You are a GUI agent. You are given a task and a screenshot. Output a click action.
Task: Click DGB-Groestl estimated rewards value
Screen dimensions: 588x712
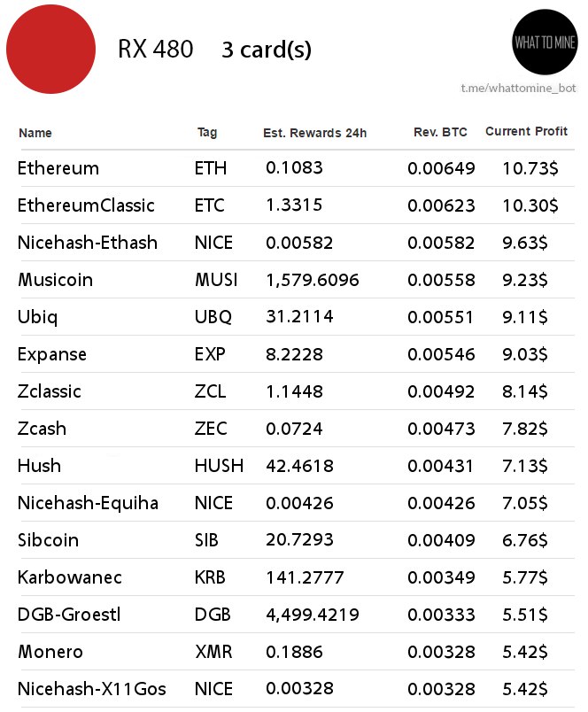(x=313, y=615)
